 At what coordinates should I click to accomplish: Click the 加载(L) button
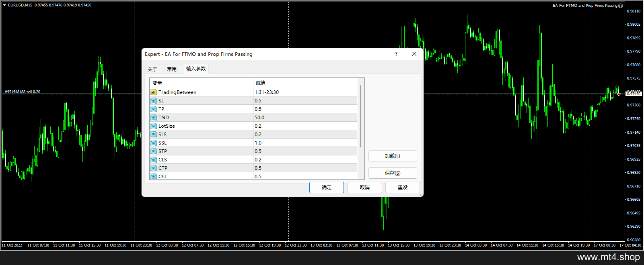click(393, 156)
